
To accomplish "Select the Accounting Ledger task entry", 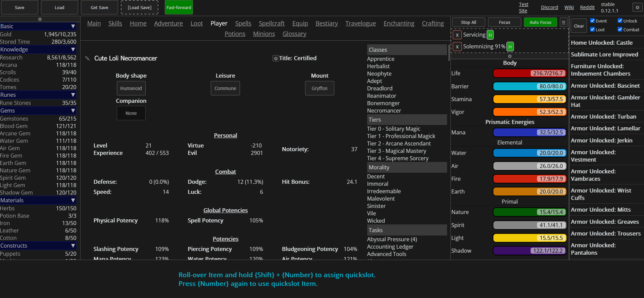I will [x=390, y=247].
